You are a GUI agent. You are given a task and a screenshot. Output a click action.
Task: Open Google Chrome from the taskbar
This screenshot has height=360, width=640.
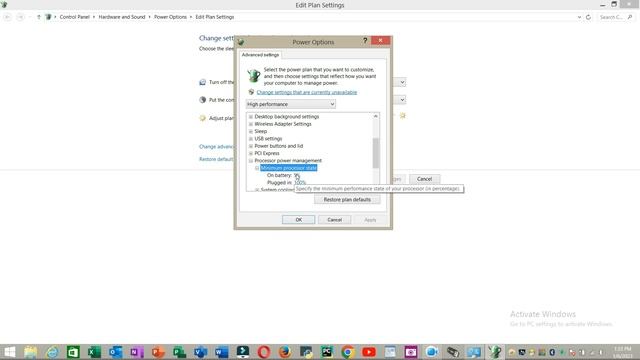[348, 352]
